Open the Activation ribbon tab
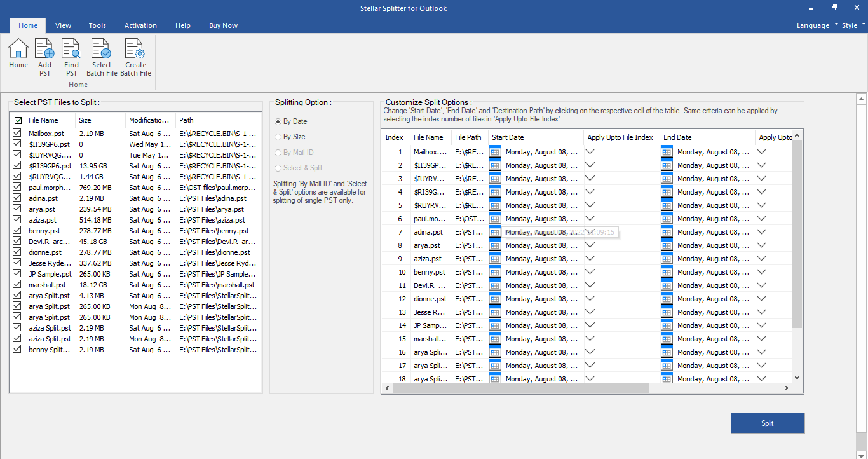 click(x=140, y=25)
